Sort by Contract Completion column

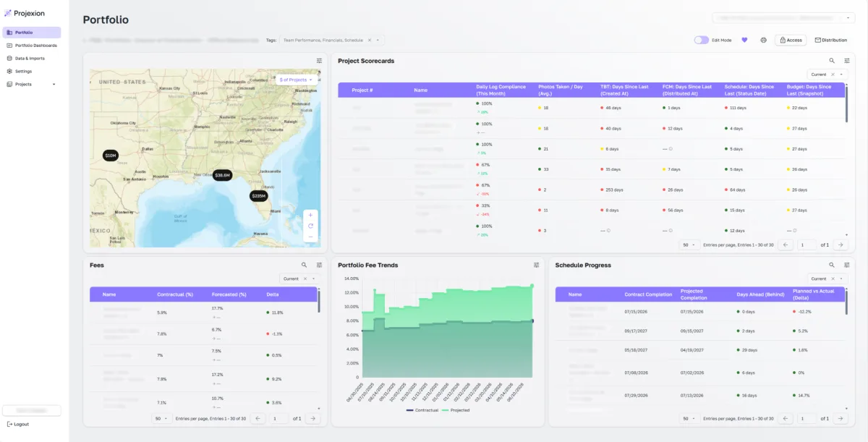[648, 294]
